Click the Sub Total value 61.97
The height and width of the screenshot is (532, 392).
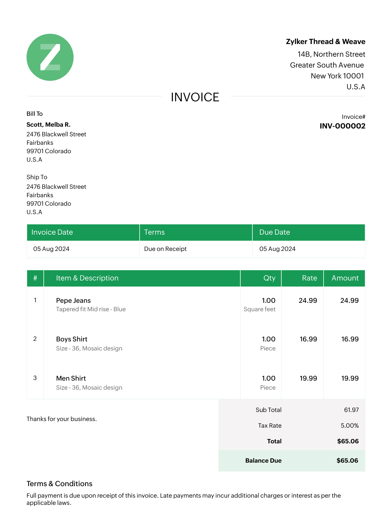(351, 410)
